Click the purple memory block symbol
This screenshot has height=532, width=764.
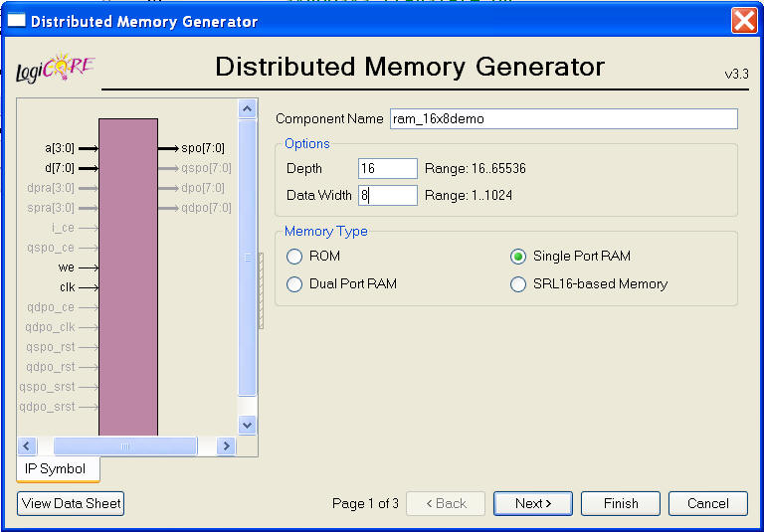(x=128, y=276)
